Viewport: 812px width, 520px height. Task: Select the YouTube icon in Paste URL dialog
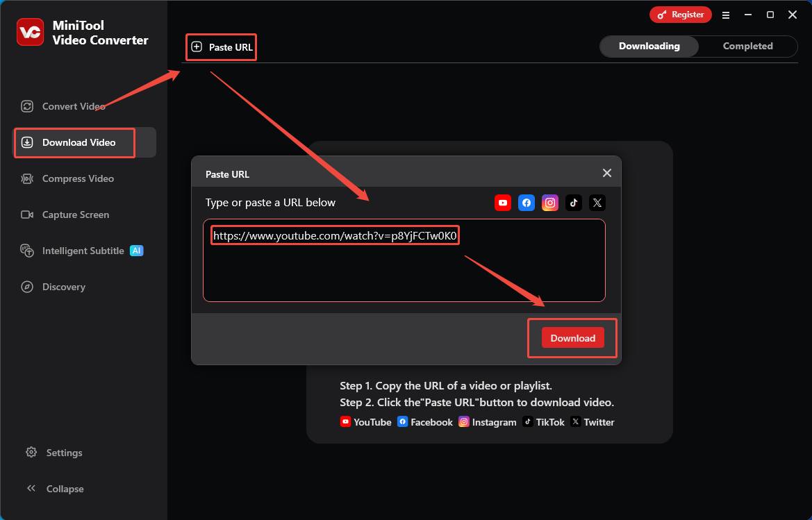(503, 203)
